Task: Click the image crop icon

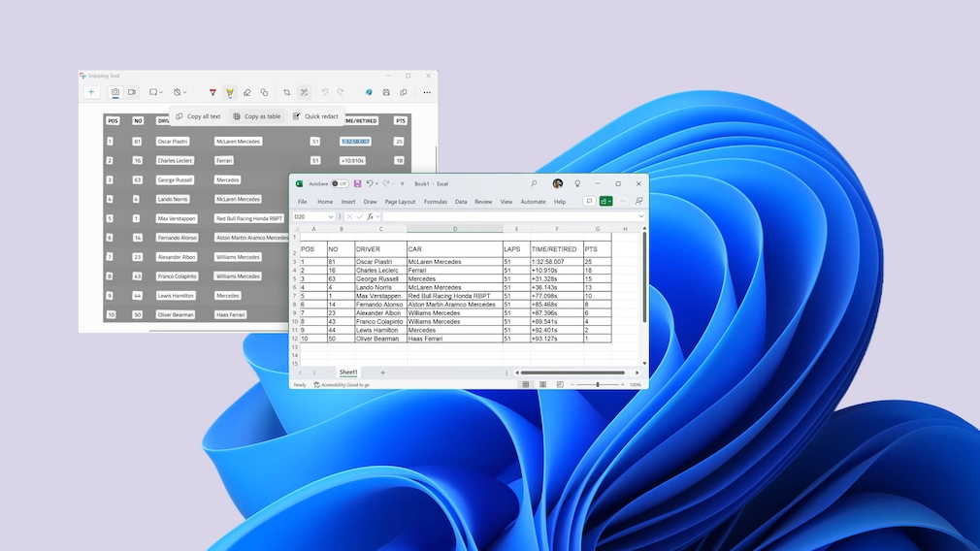Action: pyautogui.click(x=286, y=93)
